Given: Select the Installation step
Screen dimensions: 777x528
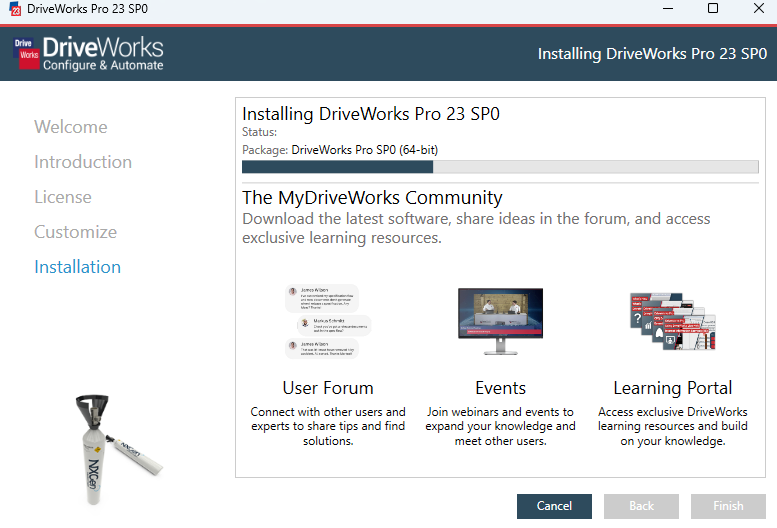Looking at the screenshot, I should click(77, 267).
